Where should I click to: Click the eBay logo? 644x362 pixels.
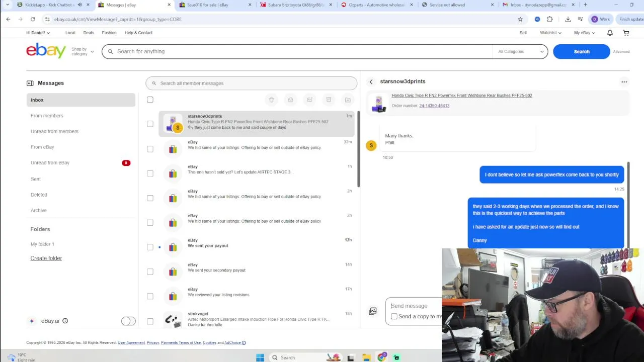click(x=46, y=51)
